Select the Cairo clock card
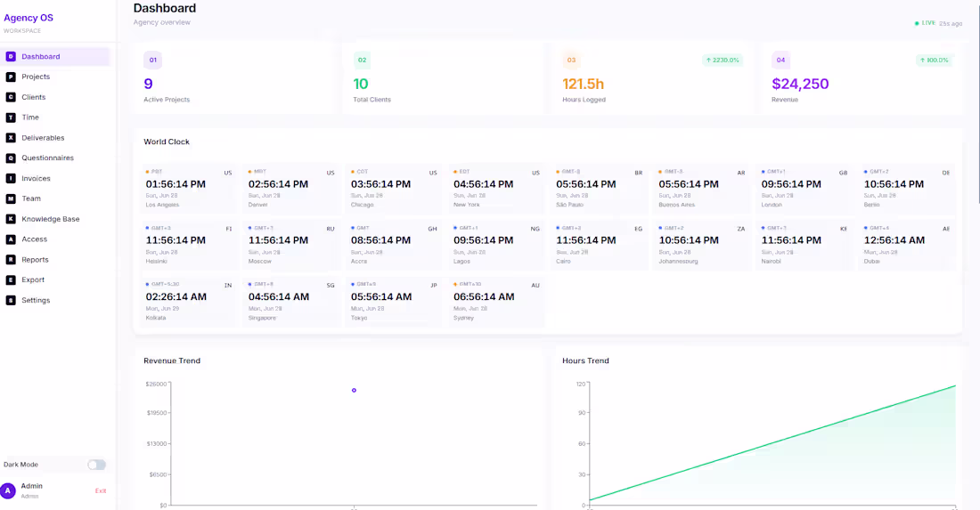 click(x=599, y=245)
